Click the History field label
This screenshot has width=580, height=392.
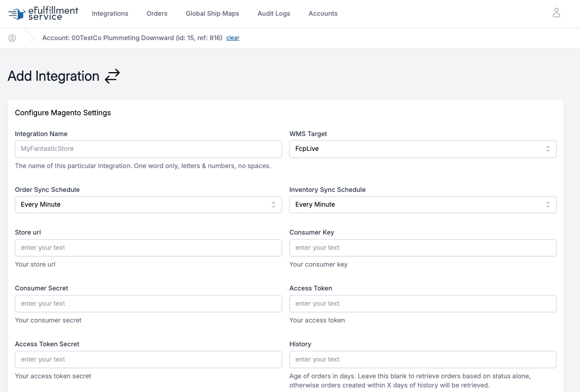point(300,344)
